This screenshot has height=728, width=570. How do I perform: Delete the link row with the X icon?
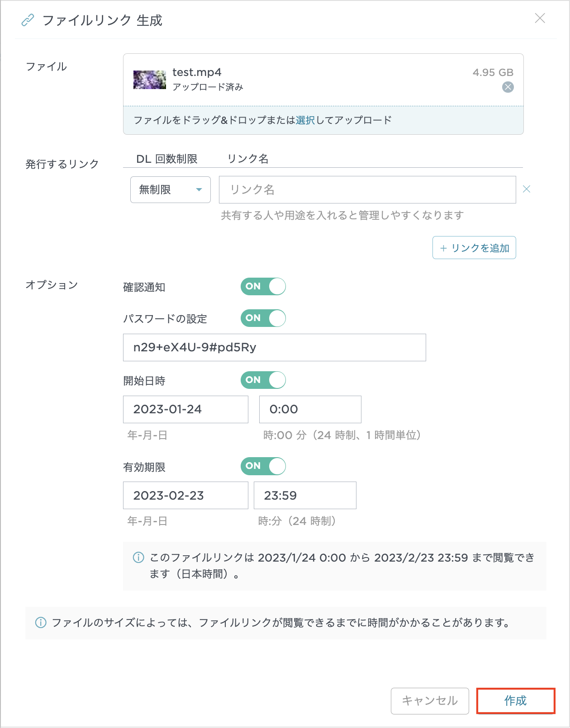(x=527, y=189)
